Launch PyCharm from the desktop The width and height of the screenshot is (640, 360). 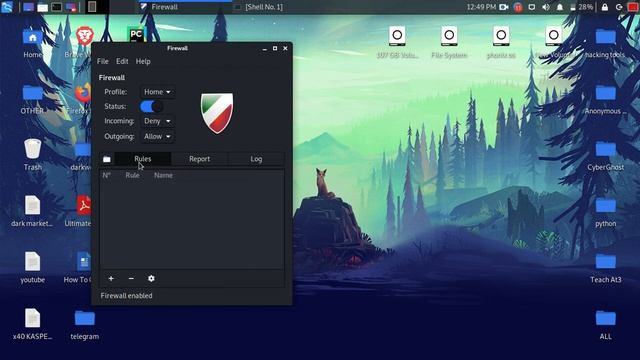[136, 35]
